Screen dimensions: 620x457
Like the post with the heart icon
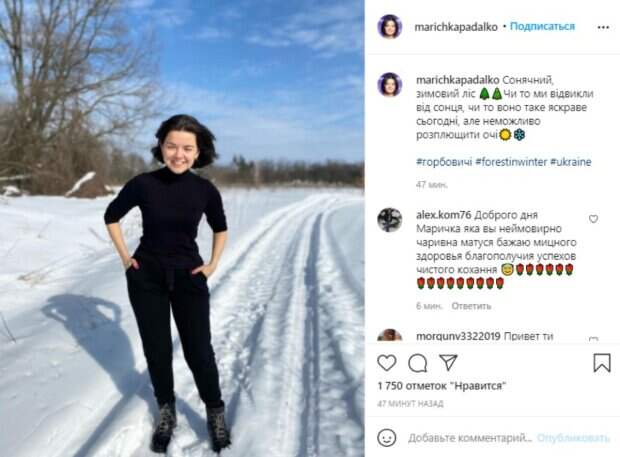pyautogui.click(x=387, y=363)
